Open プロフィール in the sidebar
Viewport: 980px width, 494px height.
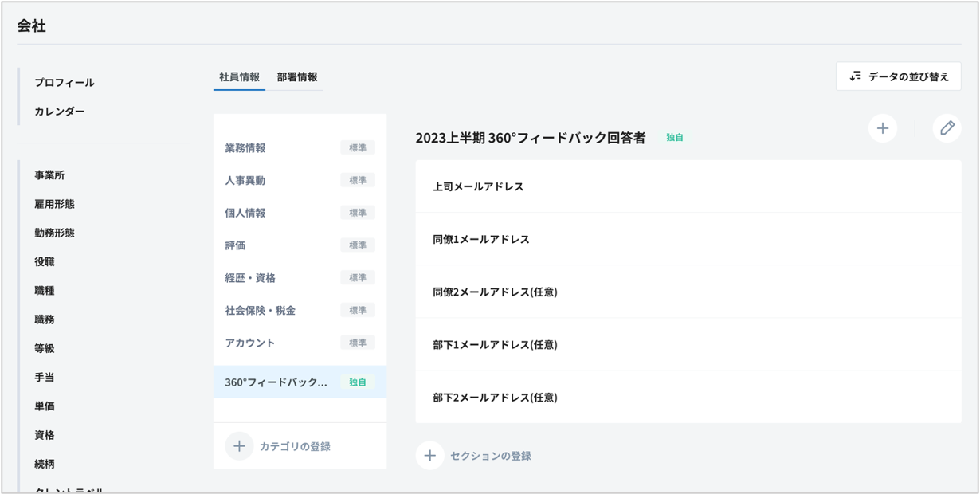coord(64,83)
